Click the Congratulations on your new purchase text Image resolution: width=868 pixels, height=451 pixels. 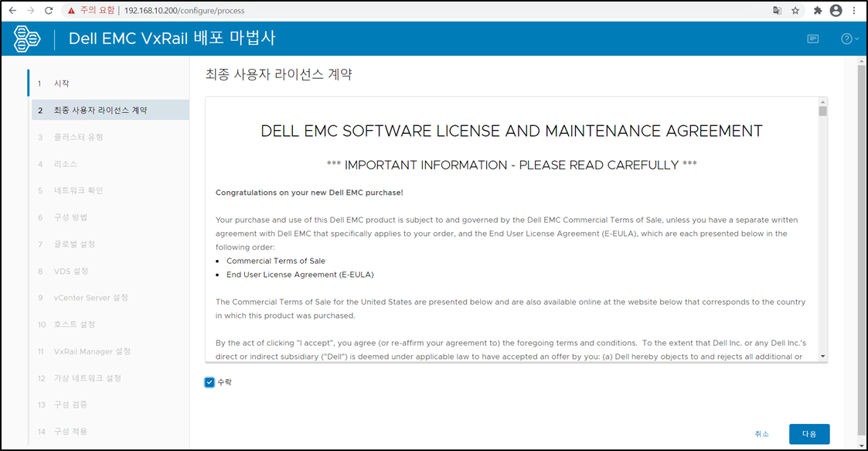pyautogui.click(x=309, y=193)
